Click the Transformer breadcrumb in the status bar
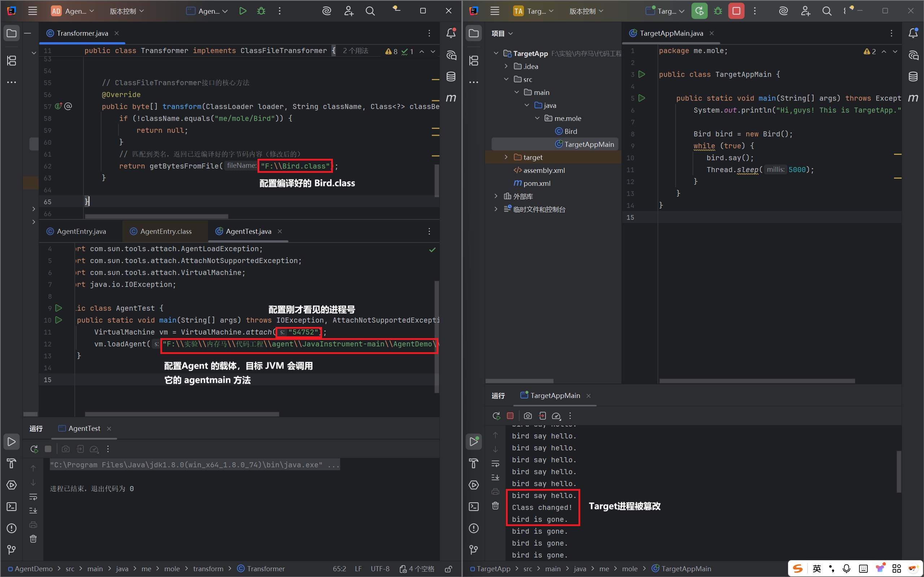The width and height of the screenshot is (924, 577). (265, 569)
